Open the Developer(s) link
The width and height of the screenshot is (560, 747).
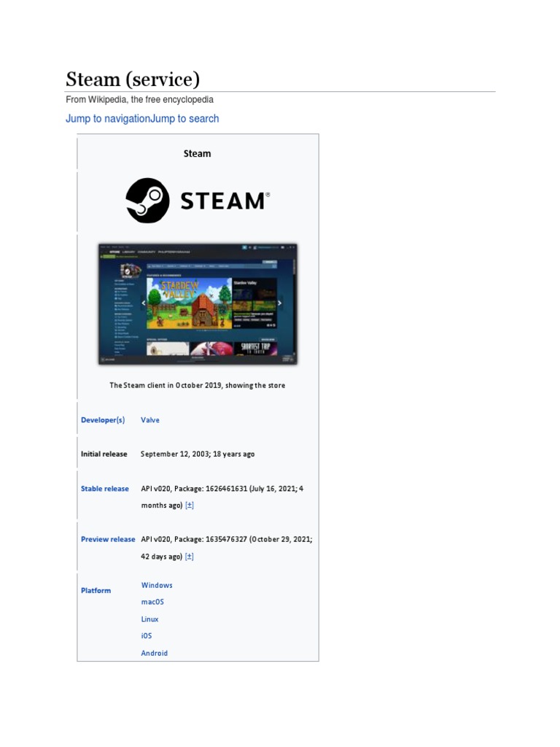click(103, 420)
